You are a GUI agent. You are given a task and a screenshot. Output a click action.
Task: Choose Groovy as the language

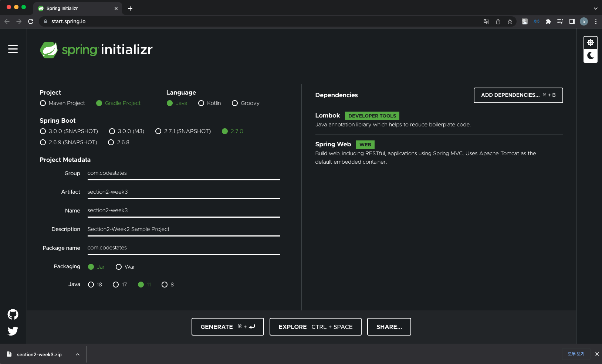(x=246, y=103)
